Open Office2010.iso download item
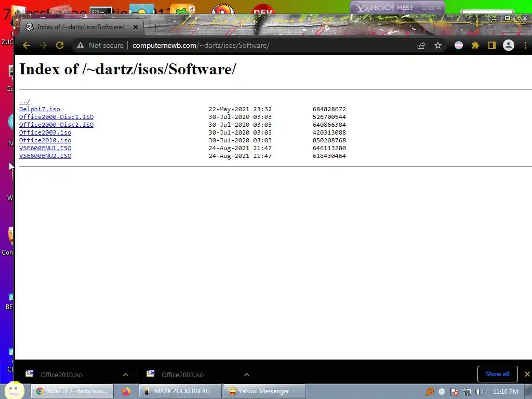This screenshot has width=532, height=399. point(61,375)
